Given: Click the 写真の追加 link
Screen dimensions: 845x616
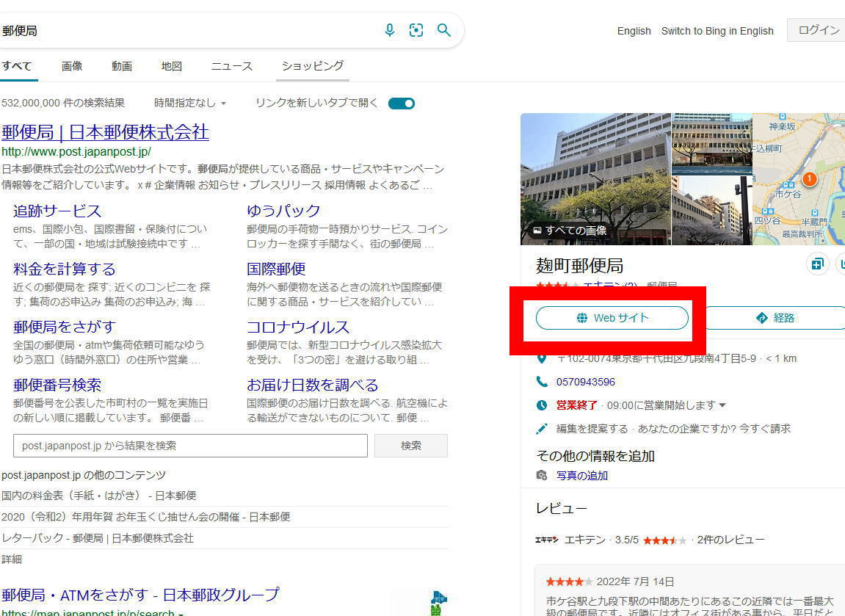Looking at the screenshot, I should 582,476.
